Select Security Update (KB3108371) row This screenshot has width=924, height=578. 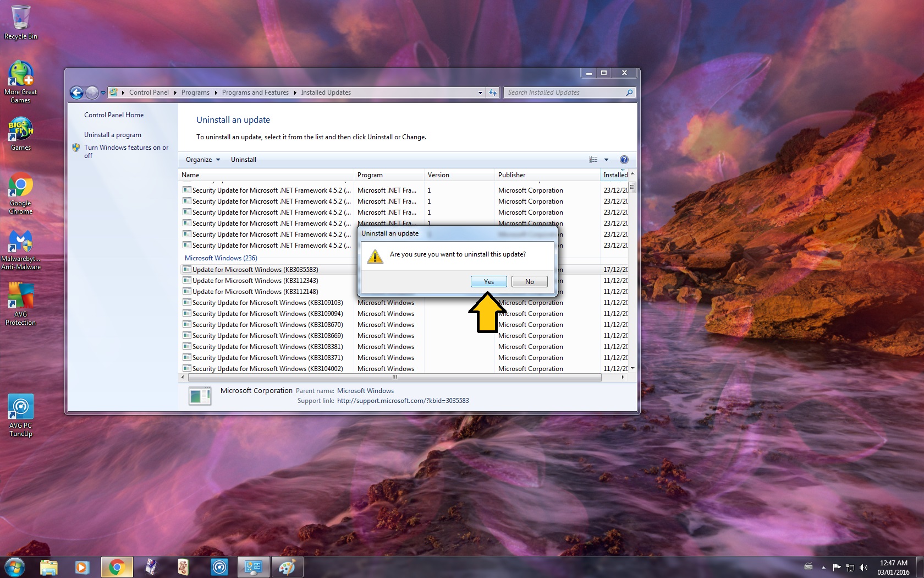[404, 358]
